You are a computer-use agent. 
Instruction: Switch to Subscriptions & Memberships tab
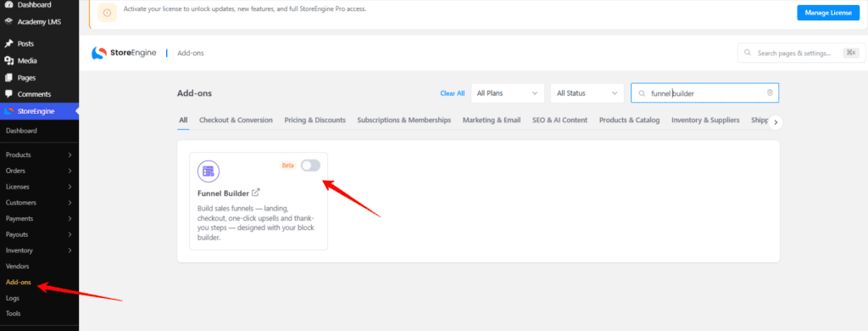pyautogui.click(x=404, y=120)
